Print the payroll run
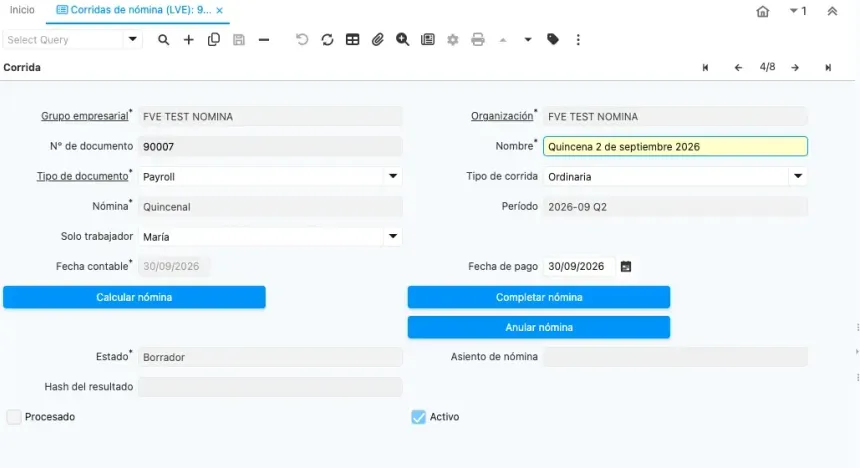This screenshot has height=468, width=860. tap(478, 40)
